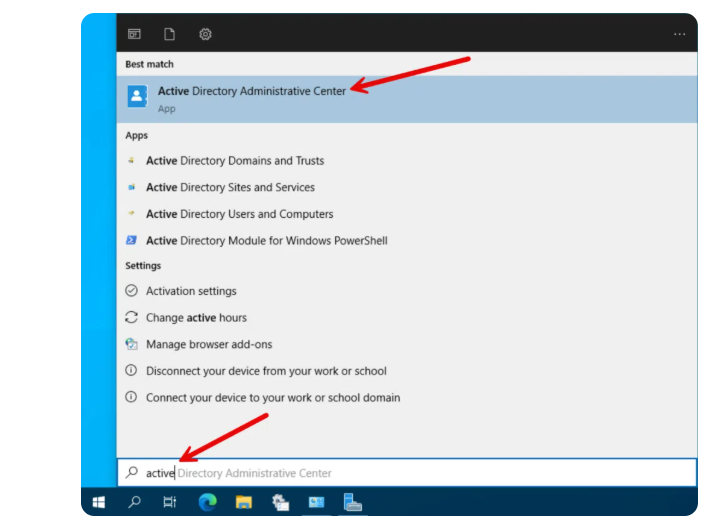Open the search options ellipsis menu
Screen dimensions: 728x523
coord(680,34)
